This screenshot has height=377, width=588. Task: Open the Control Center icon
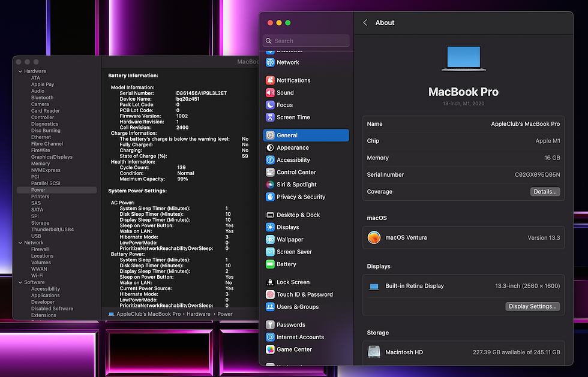270,173
